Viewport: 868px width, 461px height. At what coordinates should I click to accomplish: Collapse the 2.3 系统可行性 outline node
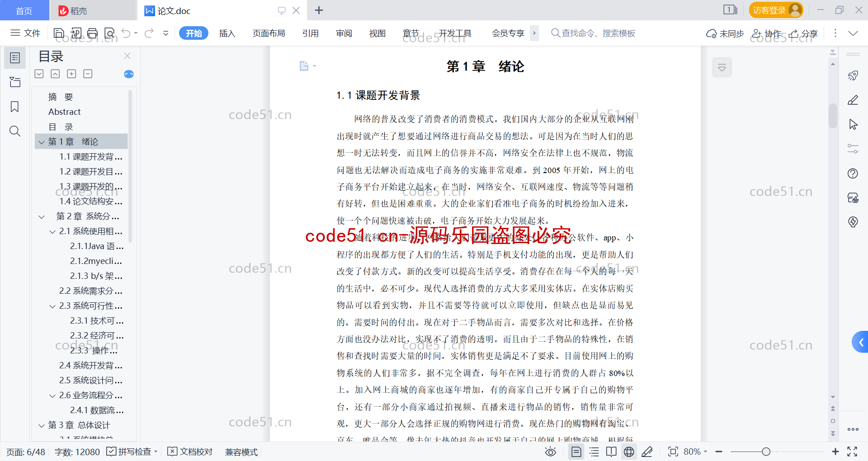coord(52,306)
